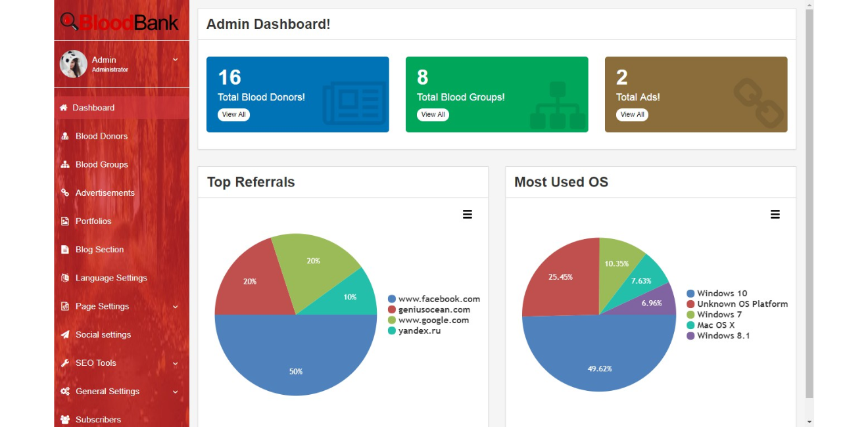Click the Blog Section document icon
868x427 pixels.
click(65, 250)
